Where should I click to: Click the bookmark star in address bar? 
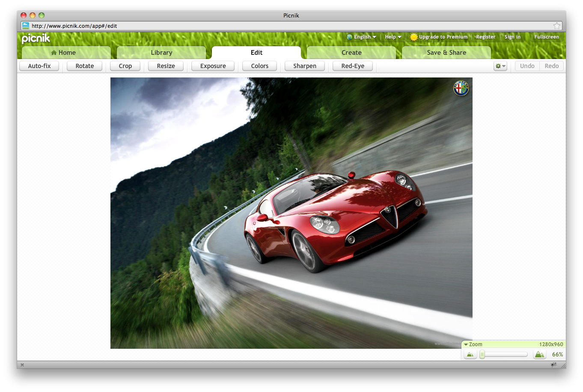(x=556, y=26)
